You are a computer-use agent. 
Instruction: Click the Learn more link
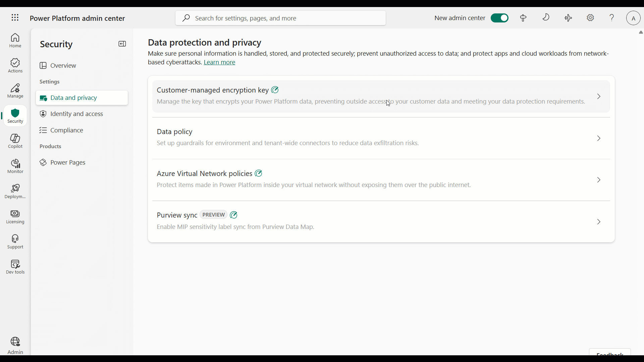pyautogui.click(x=219, y=62)
